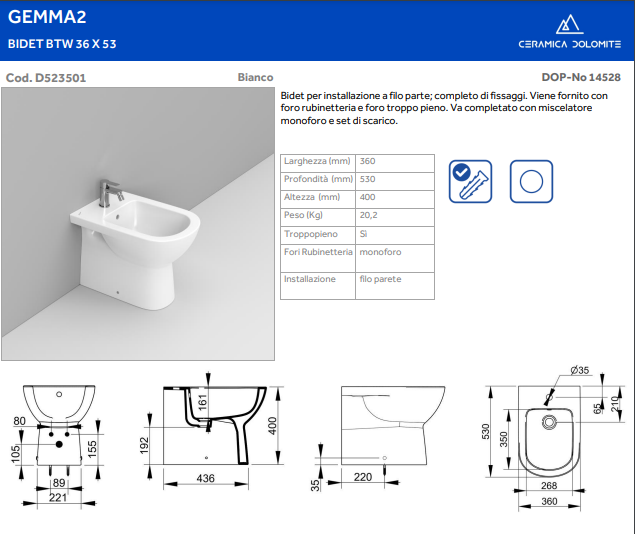Click the Bianco color label
The width and height of the screenshot is (635, 534).
point(255,77)
